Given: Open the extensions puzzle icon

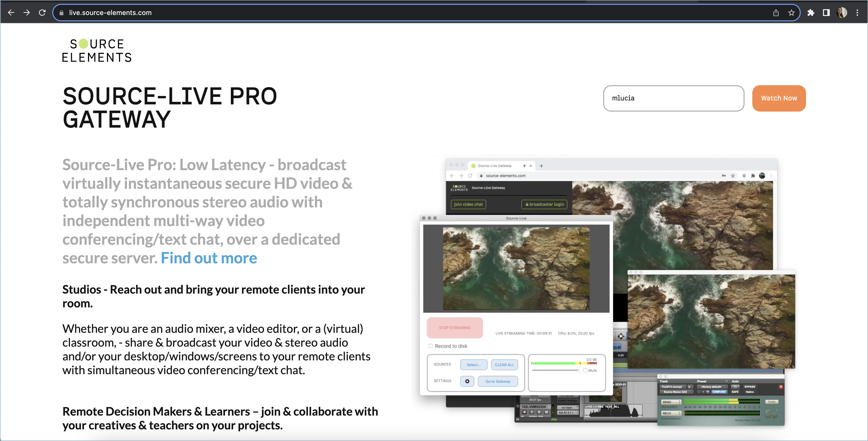Looking at the screenshot, I should [811, 13].
